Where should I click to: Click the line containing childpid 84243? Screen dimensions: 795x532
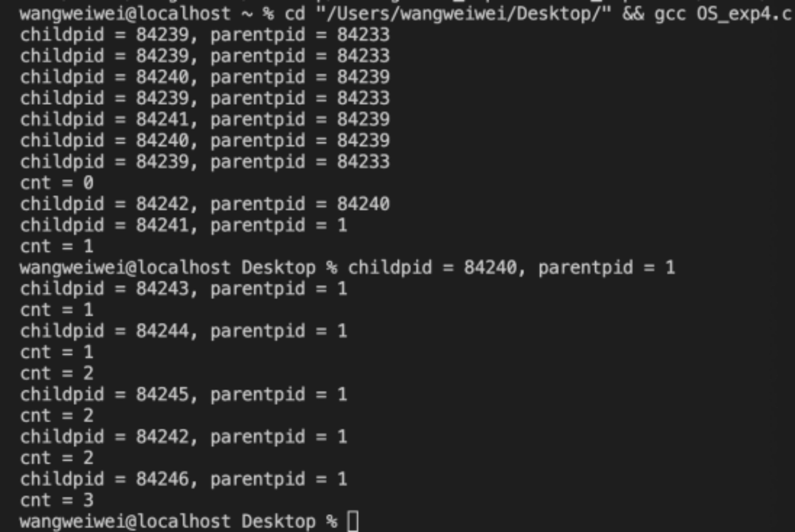[x=183, y=289]
